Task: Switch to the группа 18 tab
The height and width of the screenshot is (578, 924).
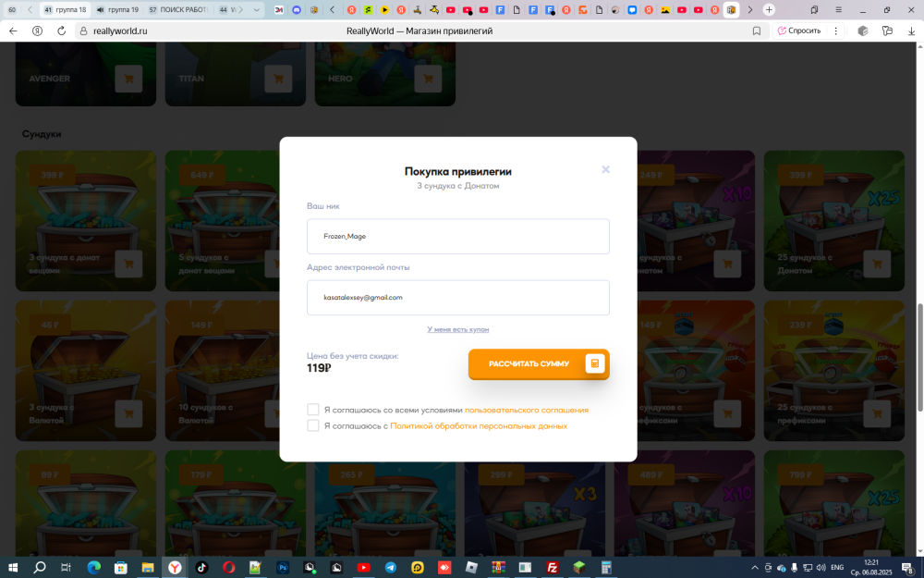Action: [x=65, y=9]
